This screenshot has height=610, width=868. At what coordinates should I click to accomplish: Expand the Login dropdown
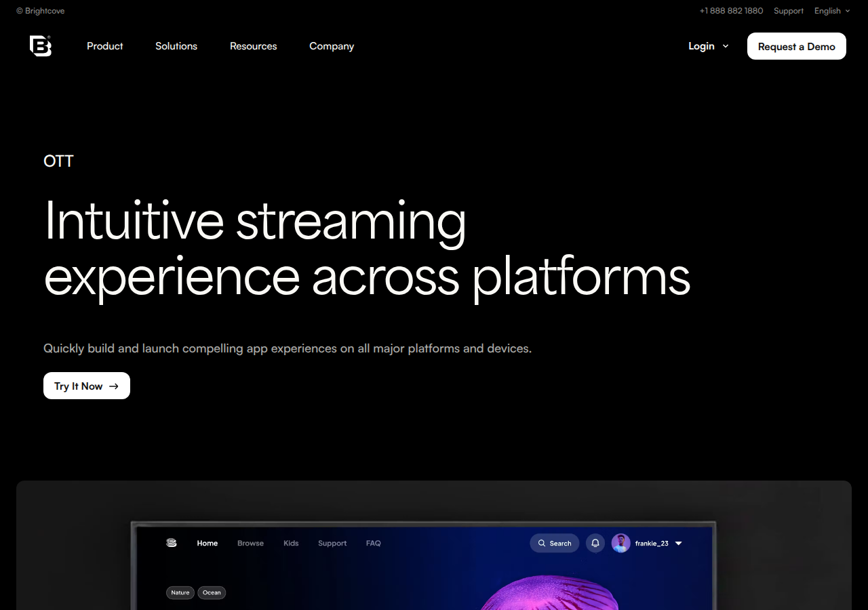pyautogui.click(x=709, y=46)
